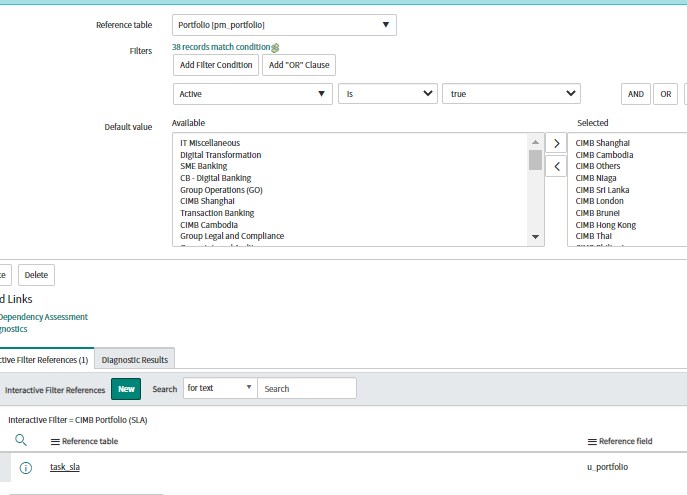
Task: Select CIMB London in Selected list
Action: 599,201
